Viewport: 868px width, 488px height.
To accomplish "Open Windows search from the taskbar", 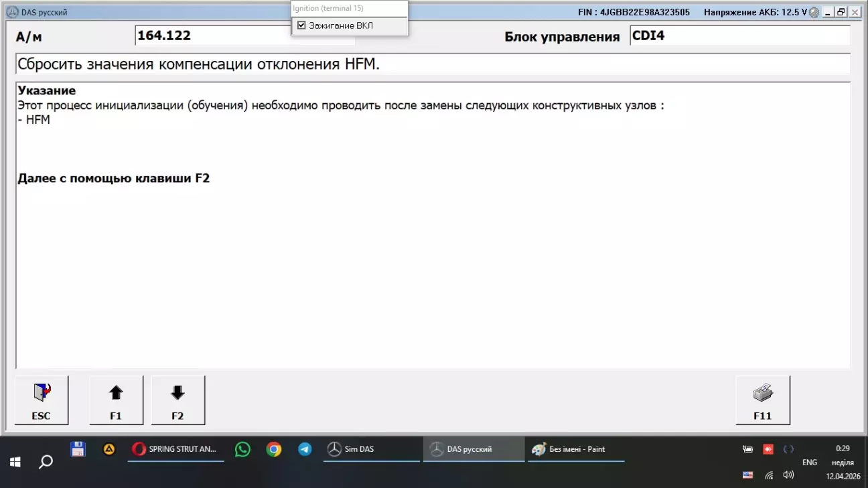I will click(x=46, y=462).
